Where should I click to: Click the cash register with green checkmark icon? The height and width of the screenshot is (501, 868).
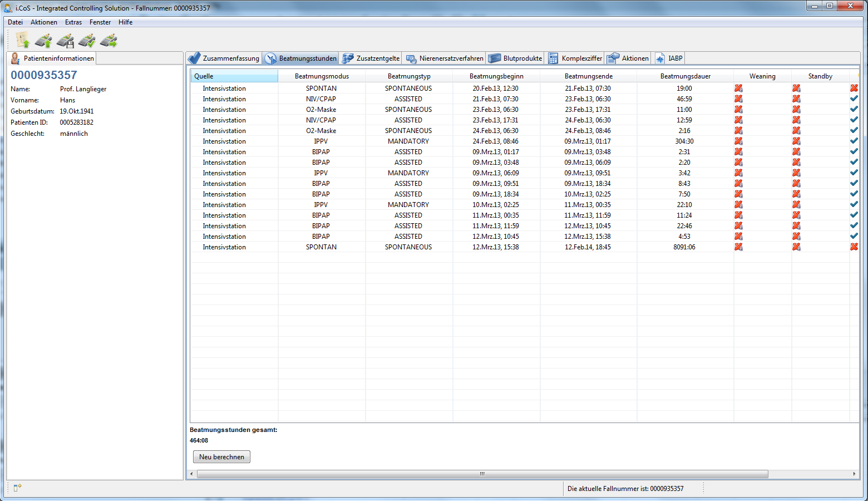pos(87,41)
